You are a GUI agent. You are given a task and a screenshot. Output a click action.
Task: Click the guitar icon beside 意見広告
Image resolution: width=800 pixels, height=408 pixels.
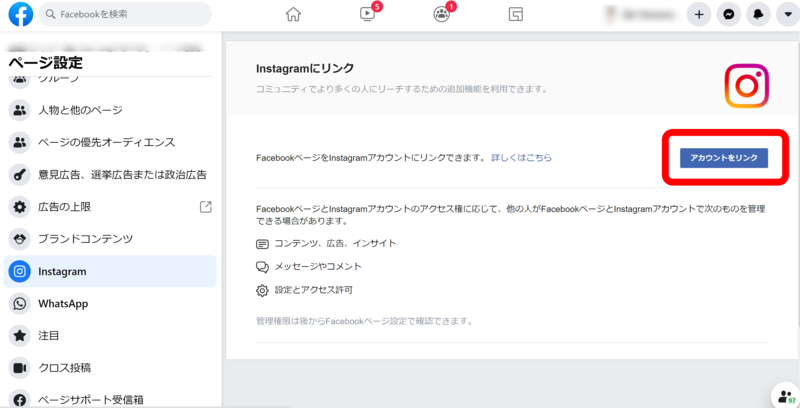20,175
